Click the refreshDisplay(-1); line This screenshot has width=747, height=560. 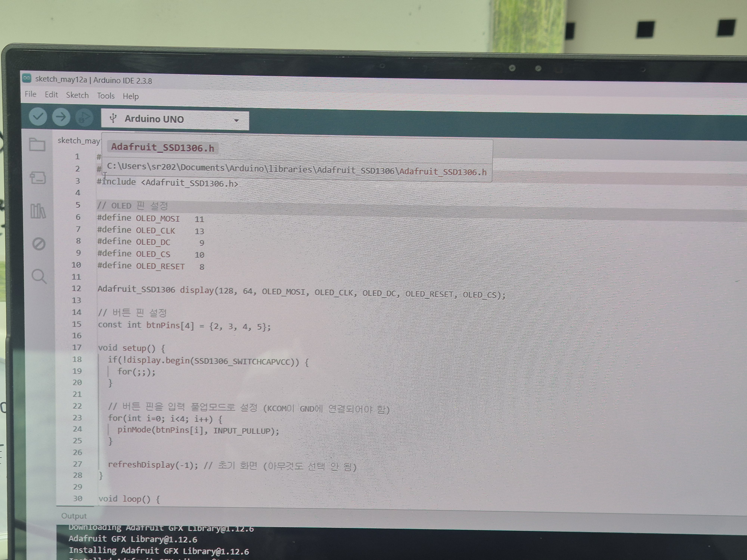point(153,465)
